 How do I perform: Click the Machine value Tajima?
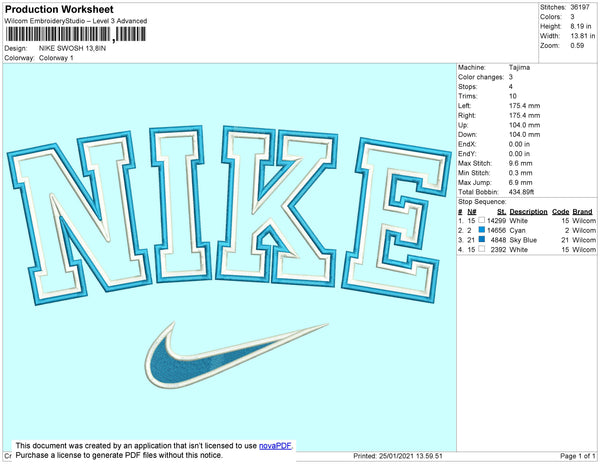click(x=519, y=67)
